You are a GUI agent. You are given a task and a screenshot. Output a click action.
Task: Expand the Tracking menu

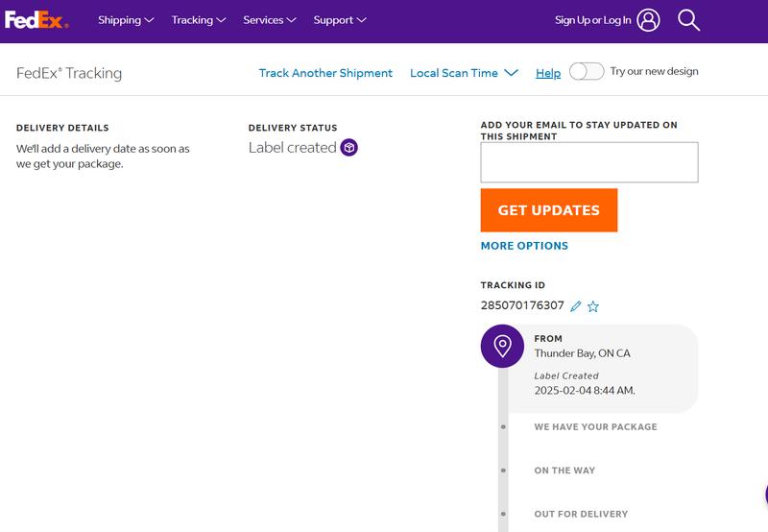[x=199, y=20]
